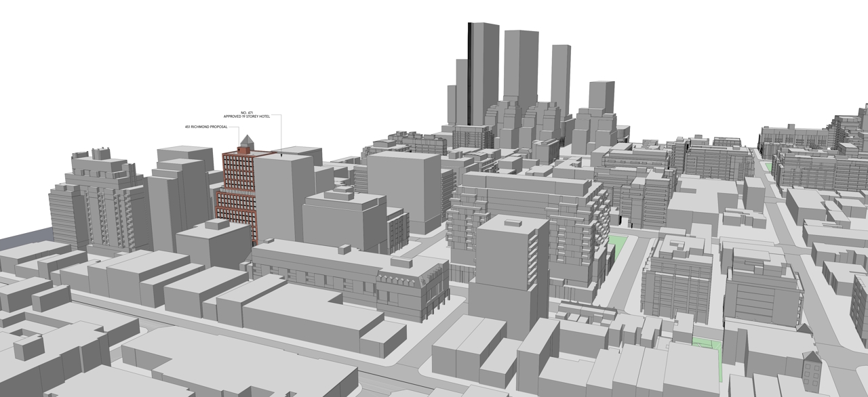868x397 pixels.
Task: Select the center foreground tower with side balconies
Action: pyautogui.click(x=509, y=271)
